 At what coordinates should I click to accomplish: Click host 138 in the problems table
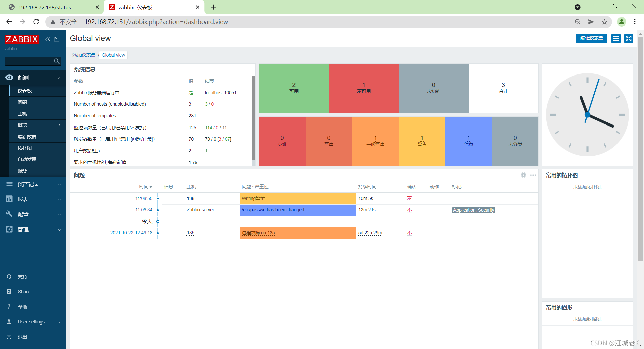(x=191, y=198)
